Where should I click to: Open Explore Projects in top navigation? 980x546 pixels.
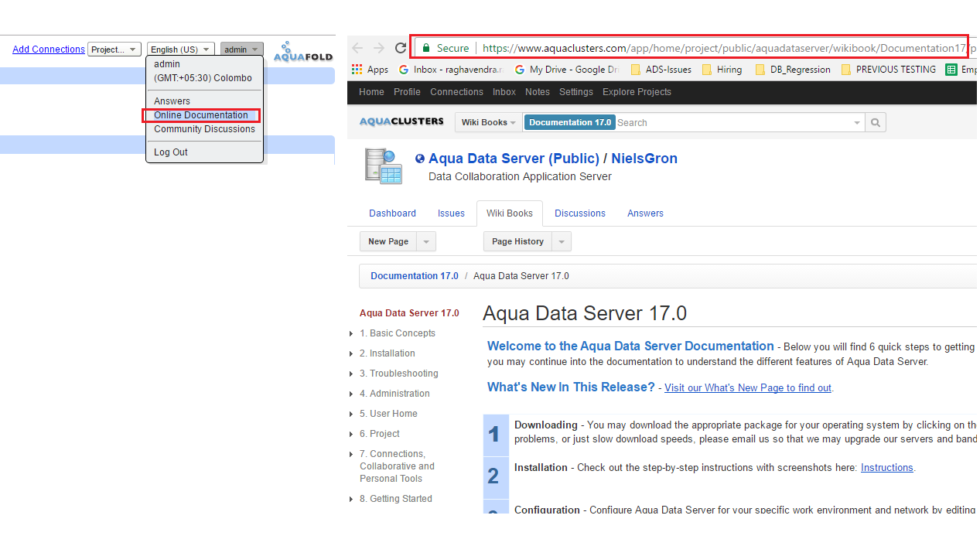tap(637, 92)
